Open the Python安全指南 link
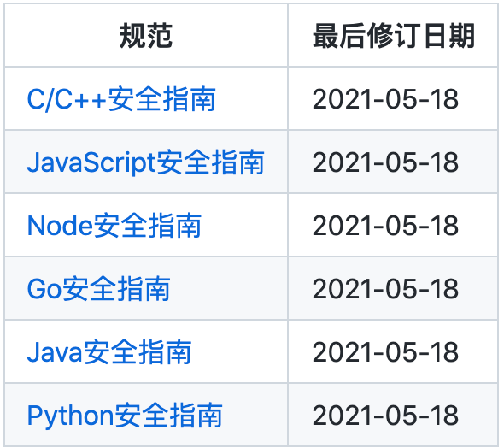Screen dimensions: 504x448 pyautogui.click(x=125, y=416)
